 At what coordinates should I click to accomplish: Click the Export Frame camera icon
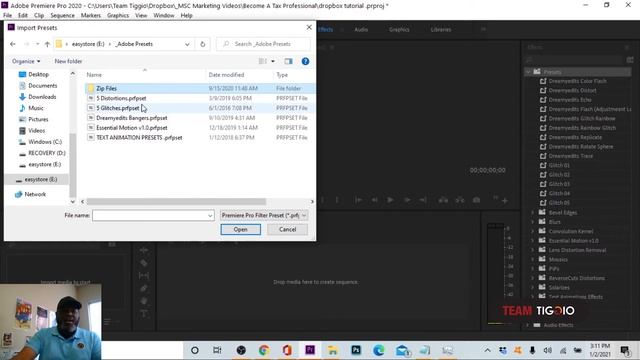[476, 200]
